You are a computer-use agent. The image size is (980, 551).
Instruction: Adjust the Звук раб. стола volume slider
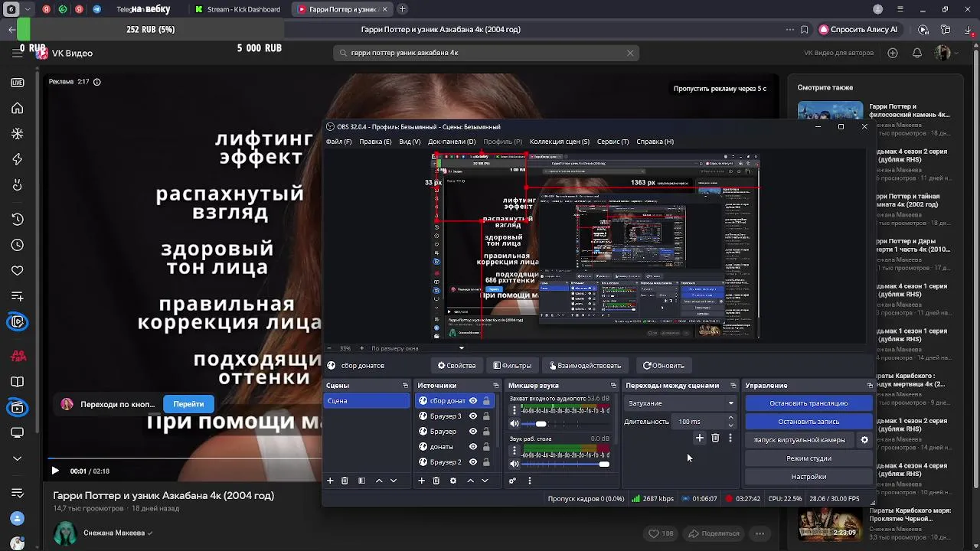pyautogui.click(x=565, y=464)
